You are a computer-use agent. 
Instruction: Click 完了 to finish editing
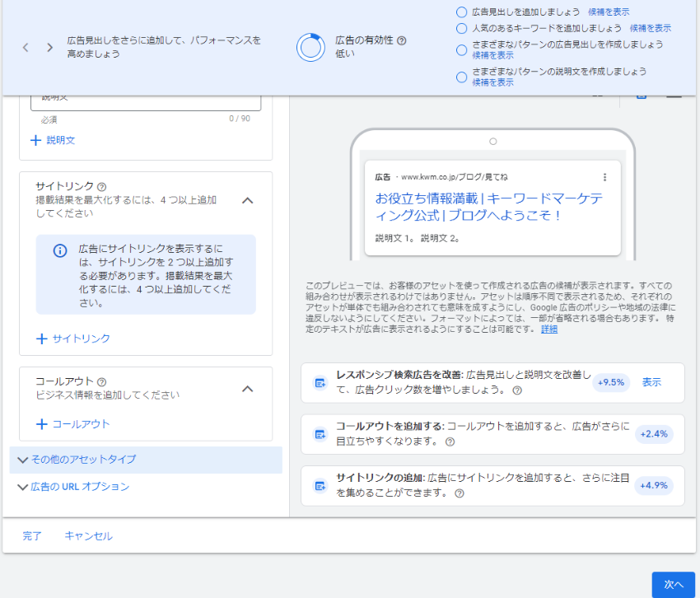32,536
